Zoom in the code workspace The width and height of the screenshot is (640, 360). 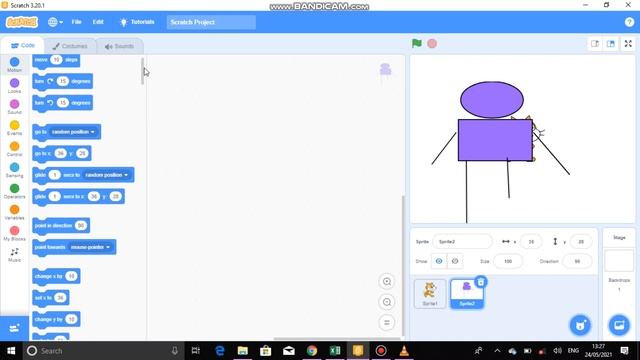tap(387, 281)
